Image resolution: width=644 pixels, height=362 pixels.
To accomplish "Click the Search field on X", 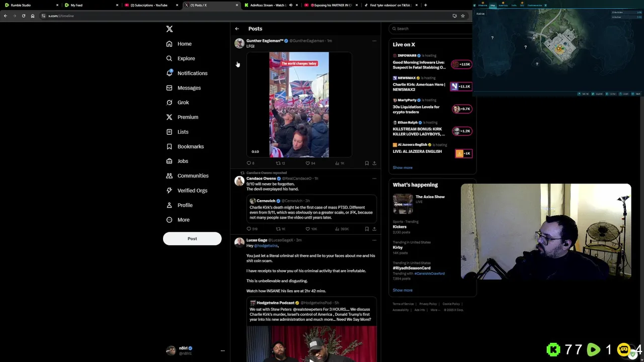I will click(432, 29).
